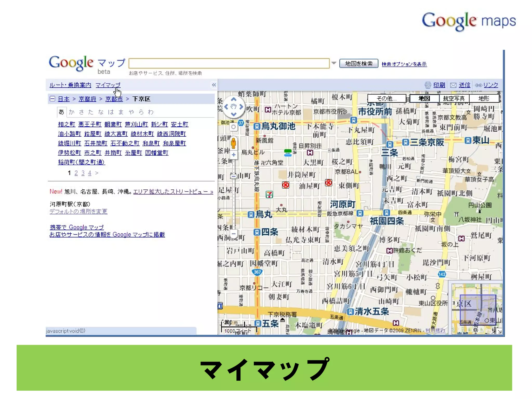The height and width of the screenshot is (399, 532).
Task: Click the printer icon
Action: coord(428,85)
